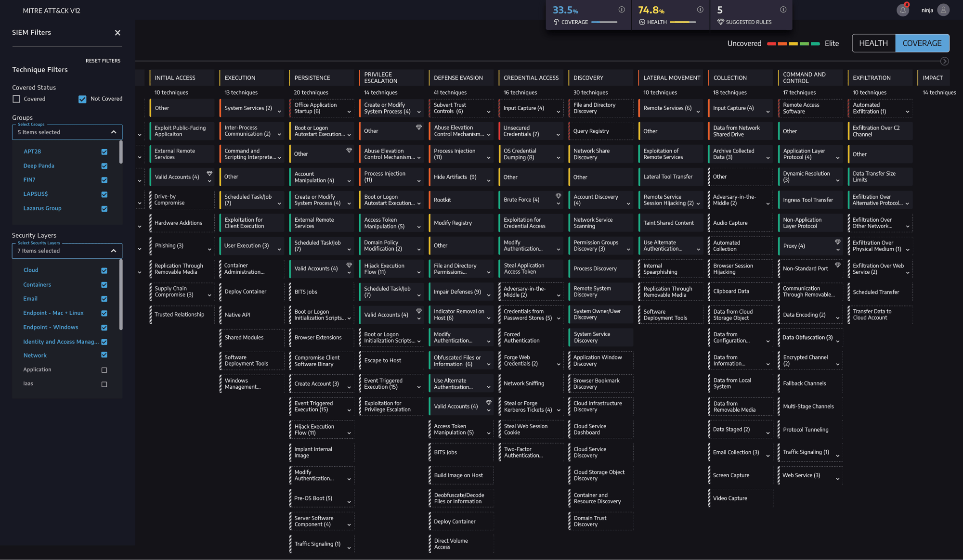Expand Subvert Trust Controls (6) sub-techniques
The width and height of the screenshot is (963, 560).
[x=489, y=112]
